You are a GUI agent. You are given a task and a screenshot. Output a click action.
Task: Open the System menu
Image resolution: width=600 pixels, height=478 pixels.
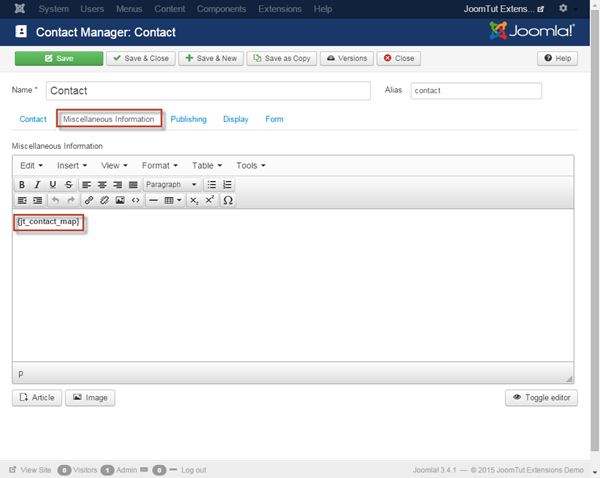point(54,9)
